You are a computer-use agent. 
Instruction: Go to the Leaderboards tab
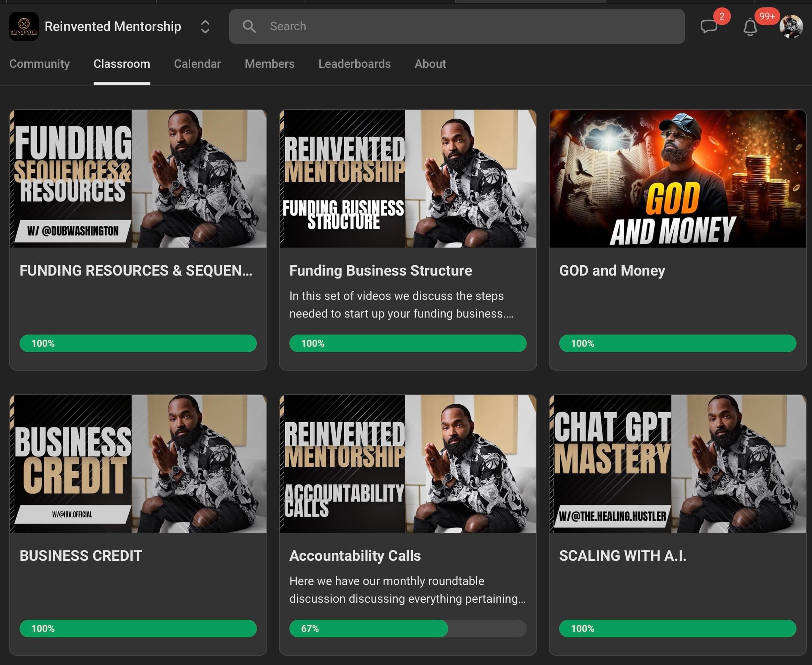pyautogui.click(x=355, y=64)
